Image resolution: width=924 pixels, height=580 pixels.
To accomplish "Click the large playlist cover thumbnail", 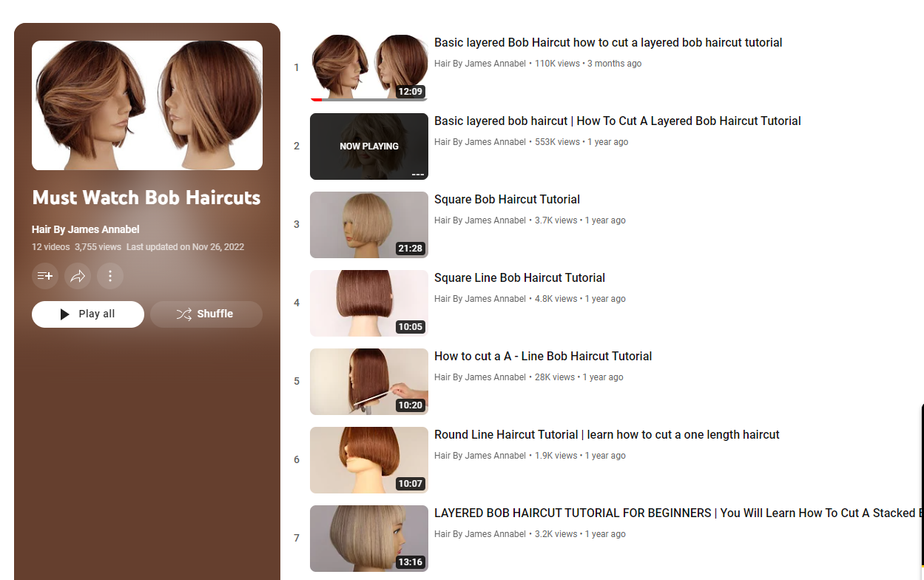I will coord(147,106).
